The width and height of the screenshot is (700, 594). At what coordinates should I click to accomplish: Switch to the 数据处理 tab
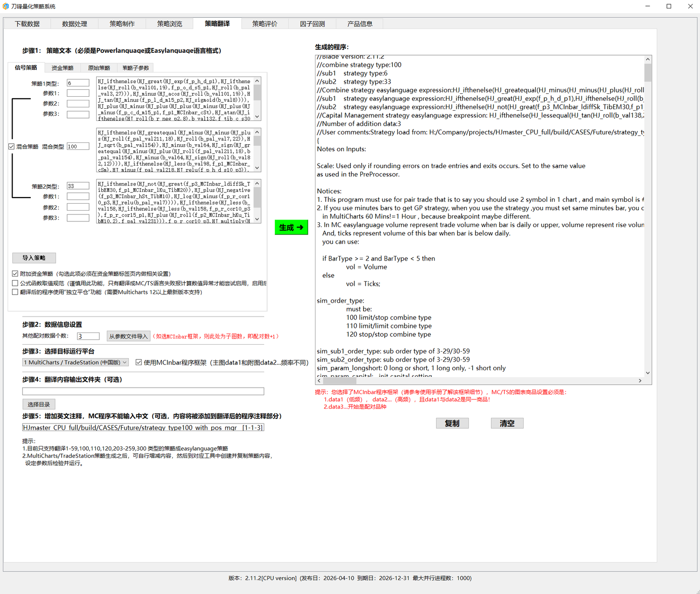(x=75, y=24)
